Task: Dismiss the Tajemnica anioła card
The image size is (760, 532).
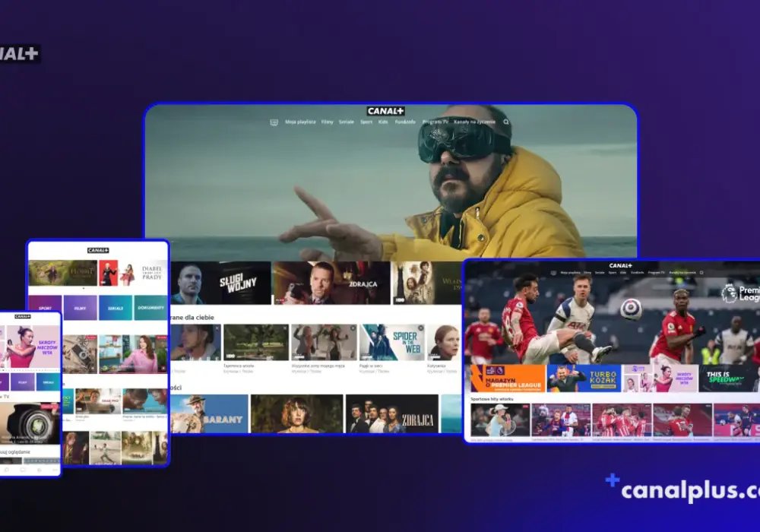Action: pyautogui.click(x=285, y=328)
